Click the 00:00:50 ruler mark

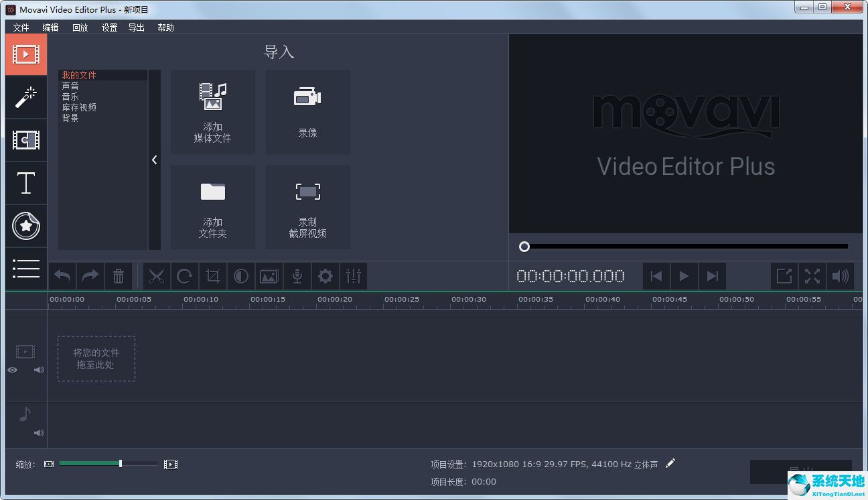(737, 300)
